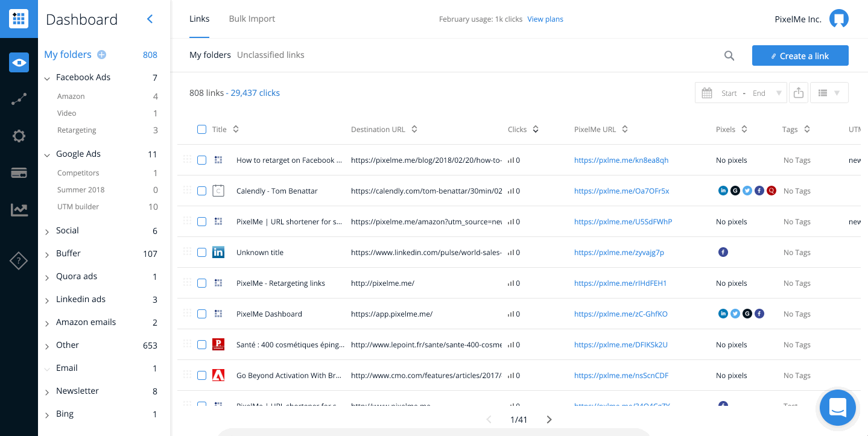Add a new folder with plus icon
Viewport: 868px width, 436px height.
(x=102, y=55)
